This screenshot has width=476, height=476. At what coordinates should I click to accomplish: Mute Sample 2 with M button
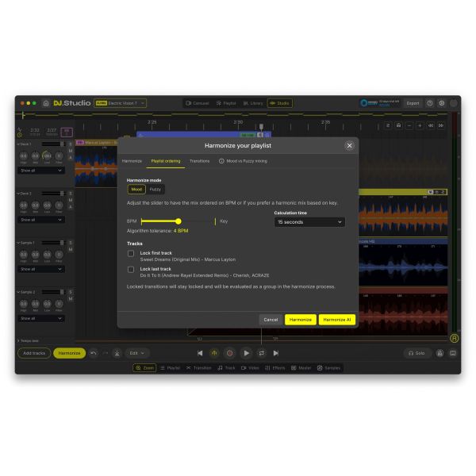click(71, 299)
